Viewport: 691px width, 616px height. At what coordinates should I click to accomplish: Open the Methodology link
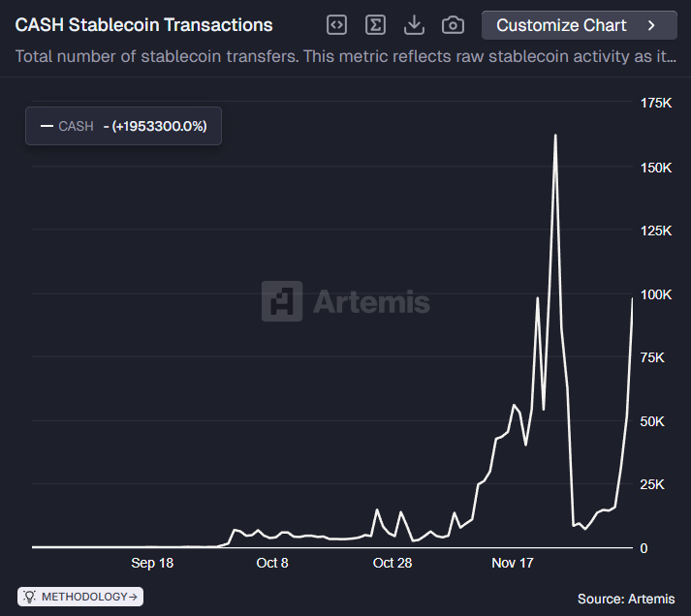89,597
